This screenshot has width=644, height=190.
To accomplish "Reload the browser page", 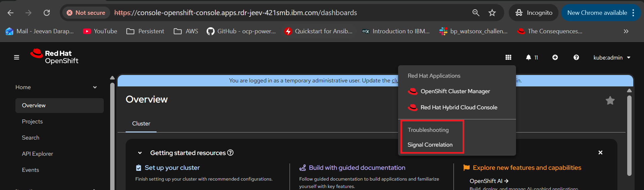I will click(47, 13).
